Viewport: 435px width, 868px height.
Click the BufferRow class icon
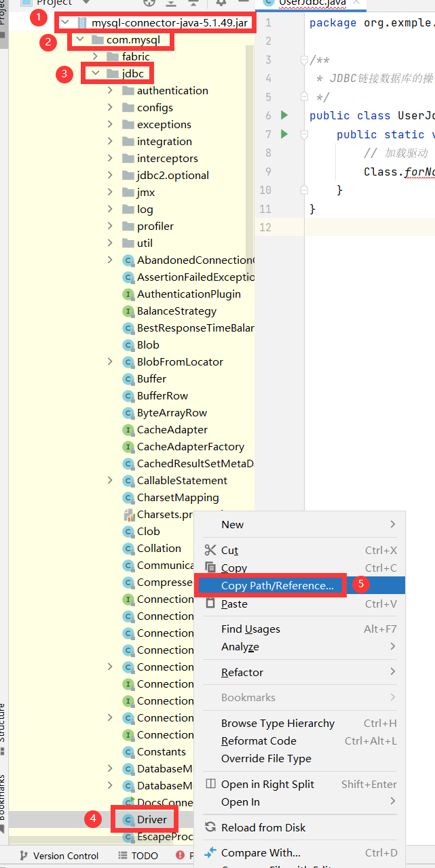128,396
